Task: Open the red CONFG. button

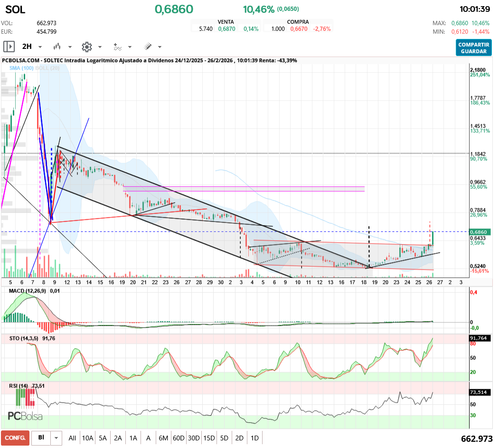Action: click(x=15, y=438)
